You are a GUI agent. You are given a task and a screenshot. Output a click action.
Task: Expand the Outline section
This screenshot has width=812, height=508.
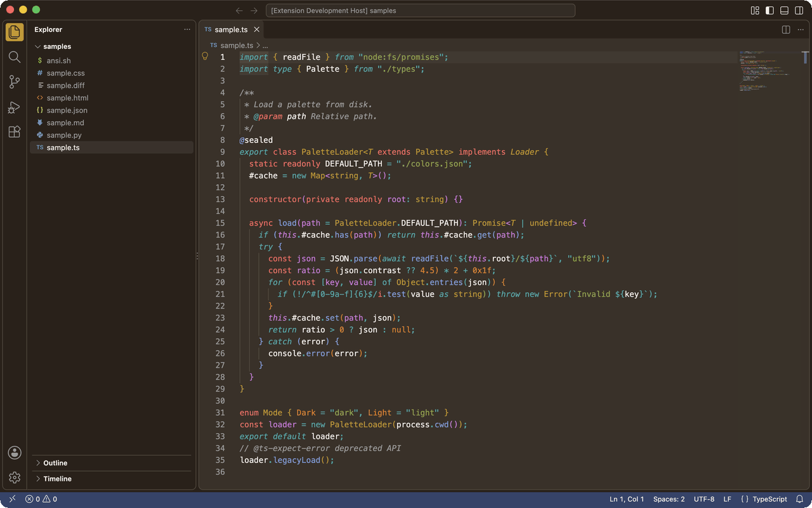point(112,463)
